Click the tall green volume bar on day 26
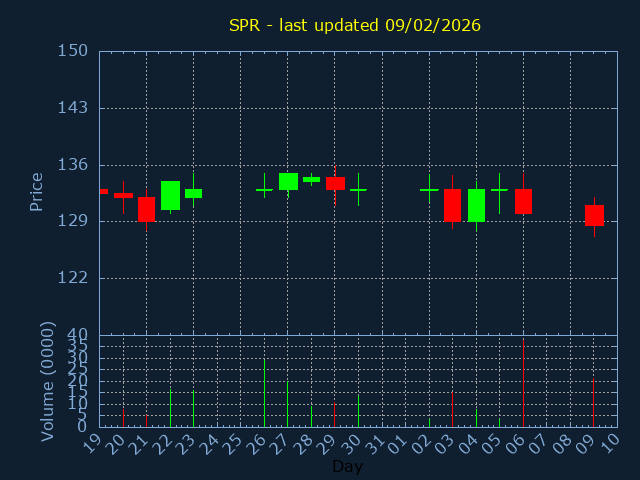 point(264,392)
